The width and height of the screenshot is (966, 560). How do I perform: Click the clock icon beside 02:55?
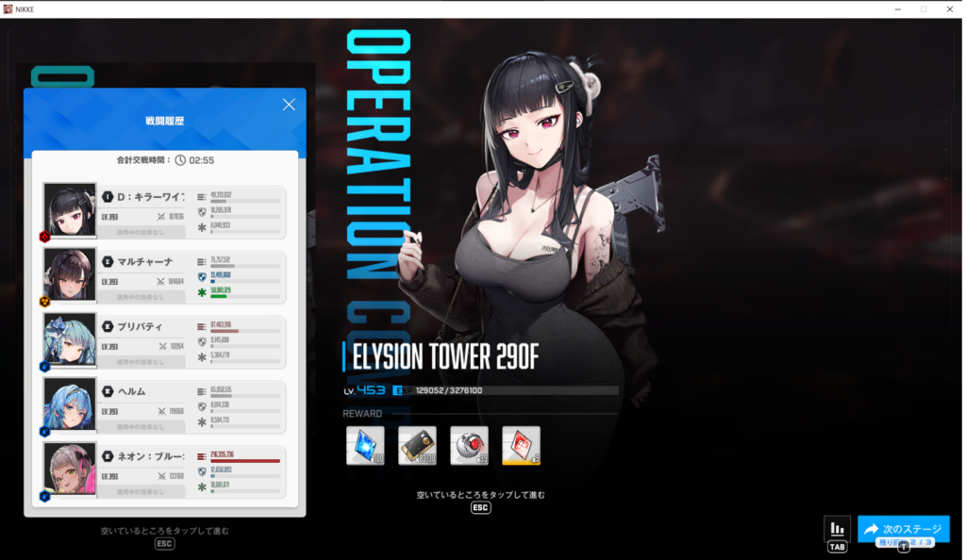[x=180, y=160]
